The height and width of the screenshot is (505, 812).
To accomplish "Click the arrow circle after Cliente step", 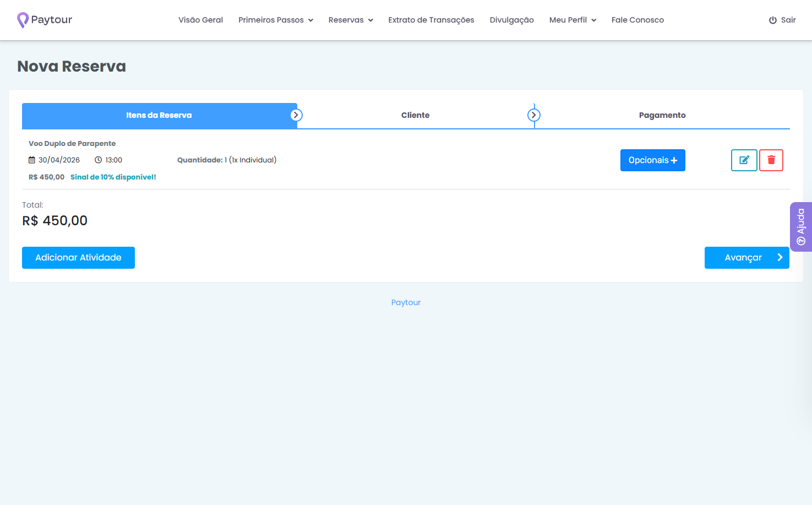I will point(534,115).
